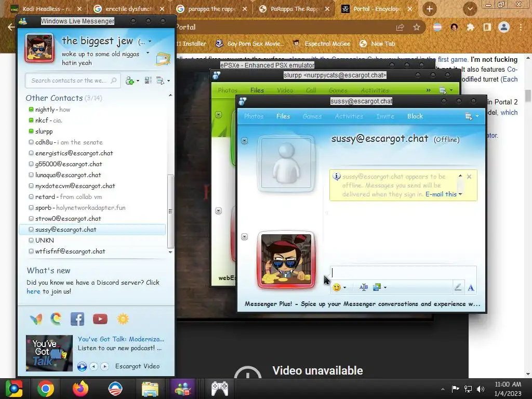Viewport: 532px width, 399px height.
Task: Collapse sussy's display picture arrow
Action: 244,140
